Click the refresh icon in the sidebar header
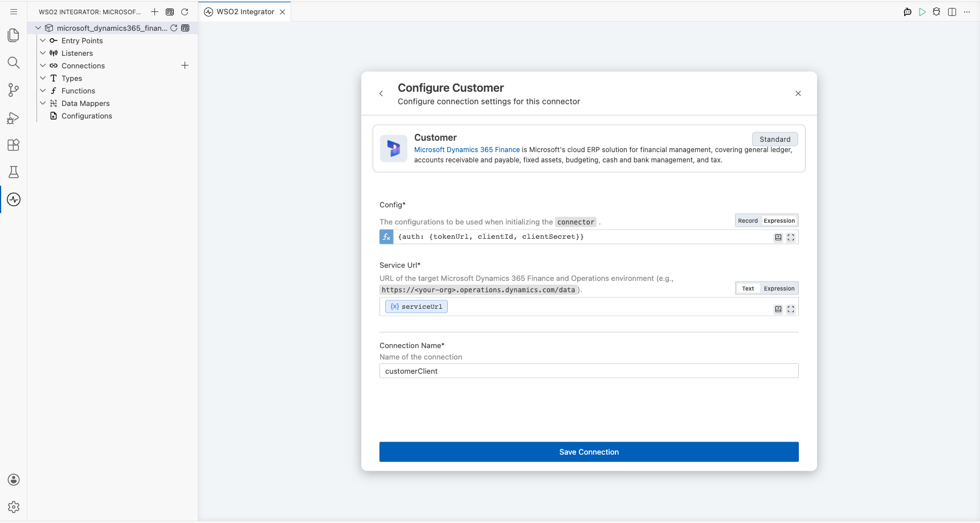Image resolution: width=980 pixels, height=523 pixels. [185, 12]
